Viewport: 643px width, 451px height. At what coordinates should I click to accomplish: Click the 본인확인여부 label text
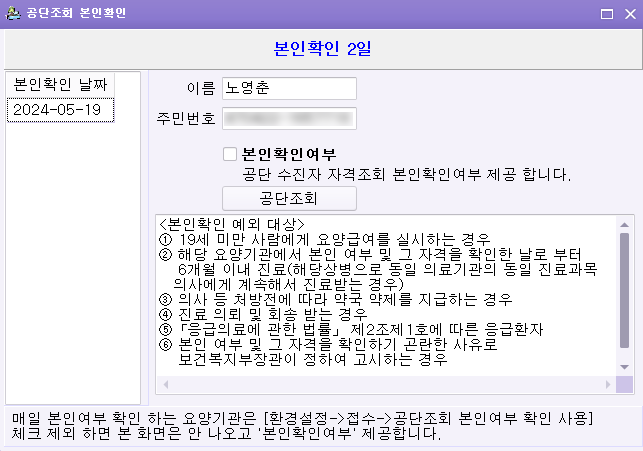point(289,154)
